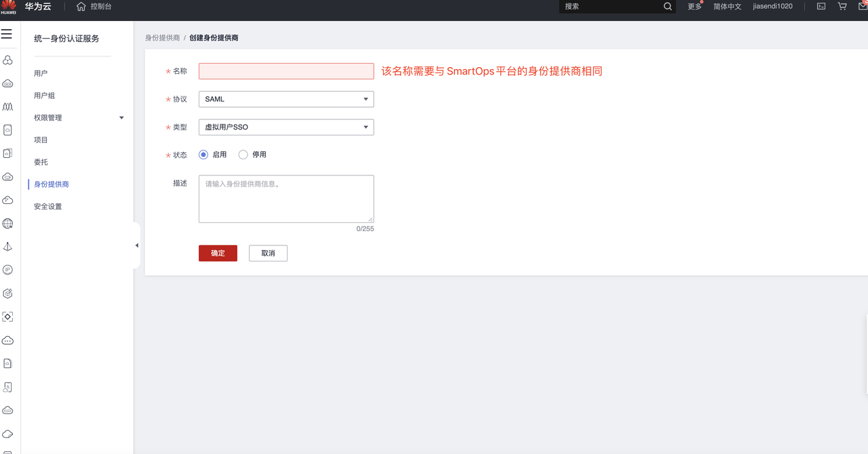Open the 类型 虚拟用户SSO dropdown
868x454 pixels.
tap(286, 127)
